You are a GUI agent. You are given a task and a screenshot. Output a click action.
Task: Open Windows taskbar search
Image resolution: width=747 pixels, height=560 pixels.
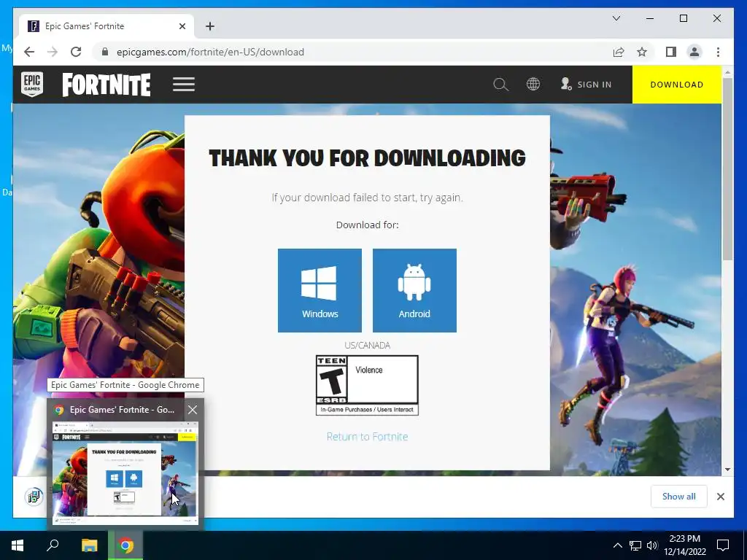click(x=53, y=545)
